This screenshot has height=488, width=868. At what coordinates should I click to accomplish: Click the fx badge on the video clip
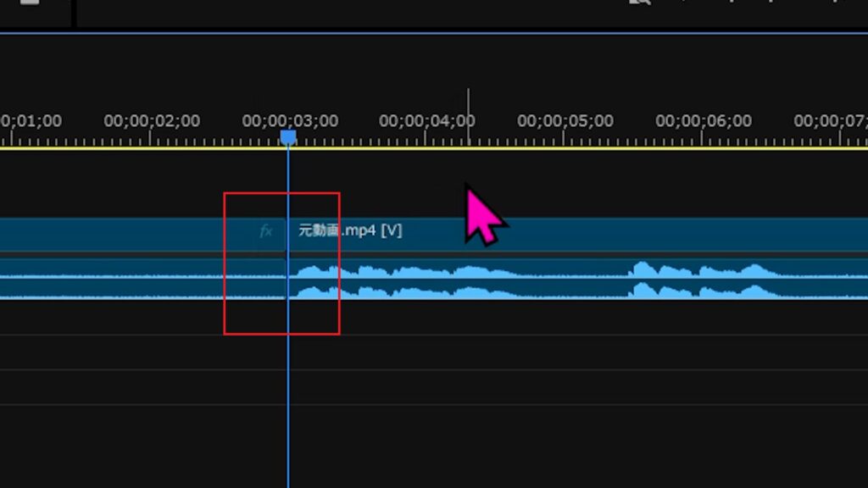pyautogui.click(x=265, y=231)
